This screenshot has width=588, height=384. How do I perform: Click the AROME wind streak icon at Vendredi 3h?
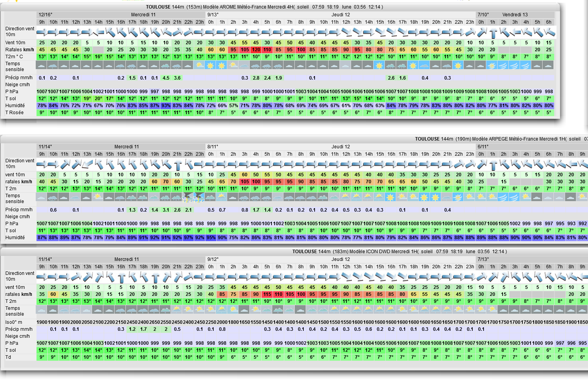(515, 66)
